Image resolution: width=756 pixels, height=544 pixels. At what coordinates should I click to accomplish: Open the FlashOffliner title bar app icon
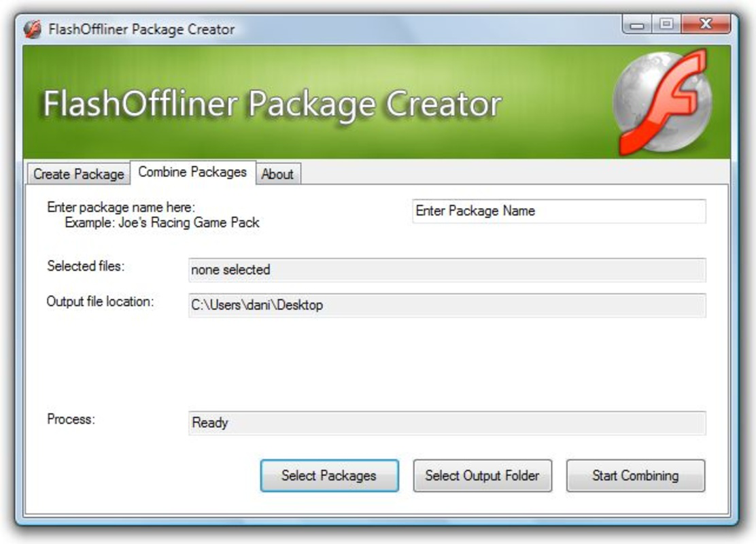point(33,29)
